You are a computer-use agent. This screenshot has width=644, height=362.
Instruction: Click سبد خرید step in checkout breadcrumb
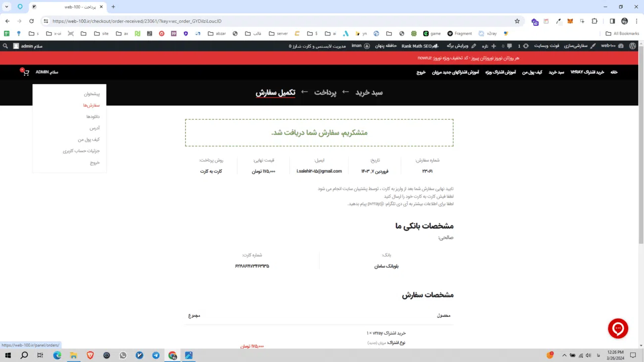coord(369,93)
